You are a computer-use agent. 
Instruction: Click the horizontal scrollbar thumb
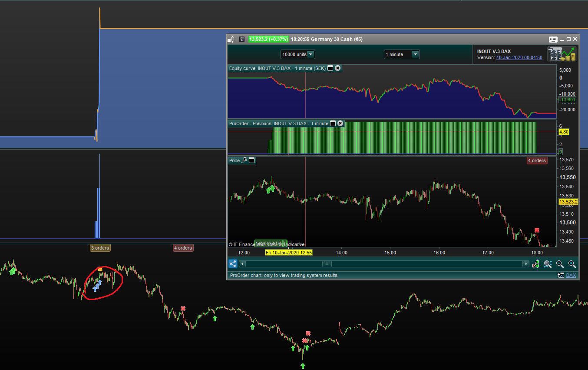327,264
